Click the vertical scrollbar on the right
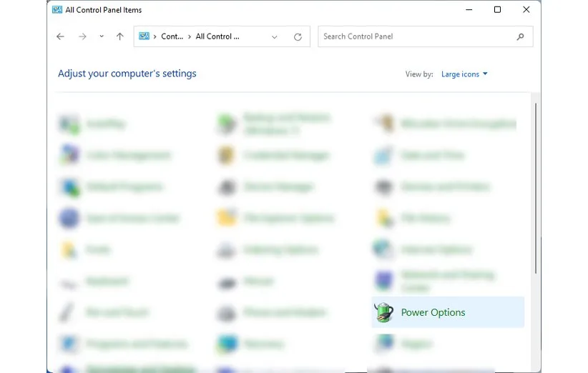This screenshot has width=588, height=373. pyautogui.click(x=536, y=186)
